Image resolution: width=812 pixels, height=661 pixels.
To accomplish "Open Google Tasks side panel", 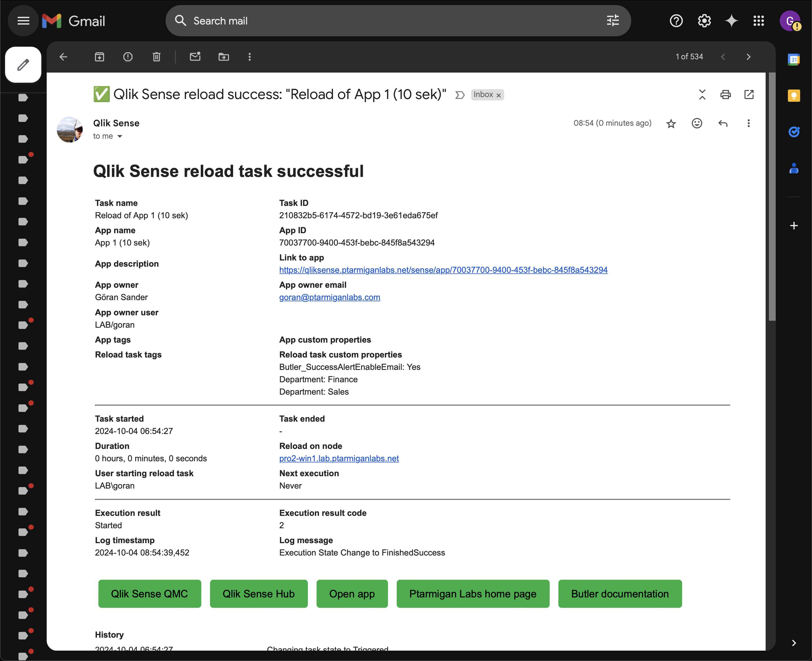I will coord(794,132).
